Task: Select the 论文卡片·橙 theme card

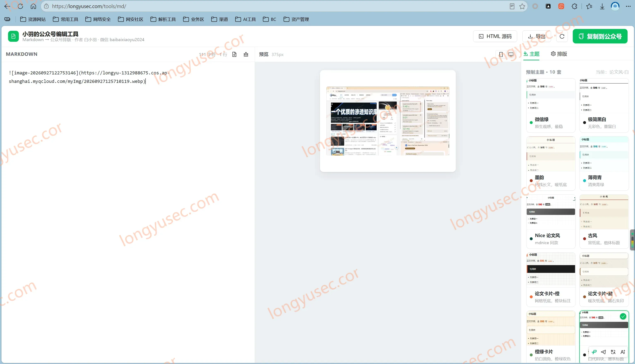Action: (x=551, y=279)
